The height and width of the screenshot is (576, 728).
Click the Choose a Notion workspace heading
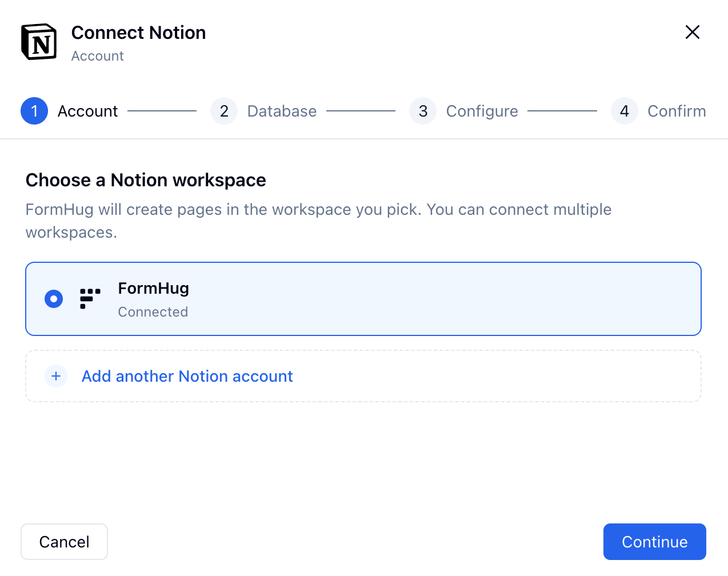coord(146,180)
